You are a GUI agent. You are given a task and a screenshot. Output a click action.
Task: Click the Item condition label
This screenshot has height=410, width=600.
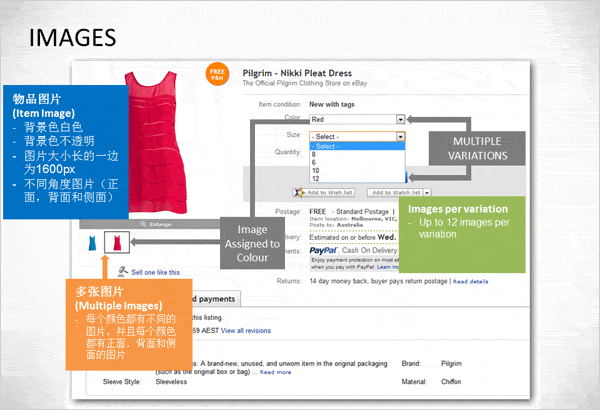(x=280, y=104)
